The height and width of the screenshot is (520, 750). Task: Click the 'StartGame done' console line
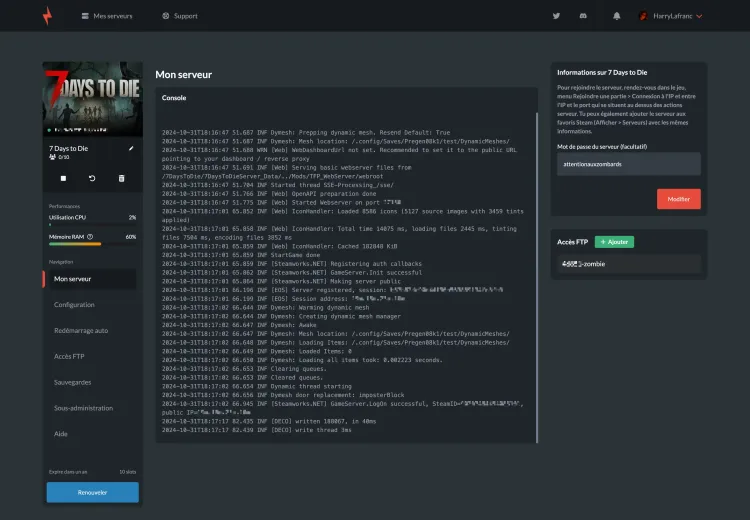pyautogui.click(x=241, y=255)
